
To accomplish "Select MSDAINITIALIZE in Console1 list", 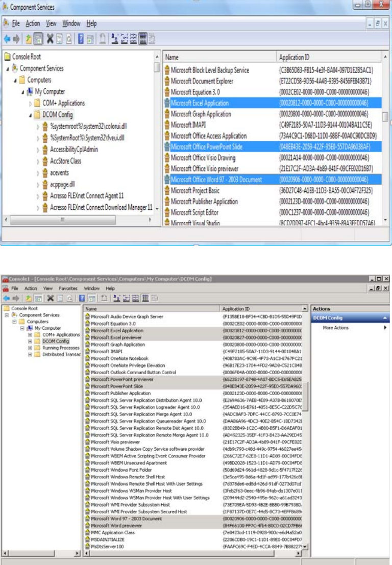I will (193, 540).
